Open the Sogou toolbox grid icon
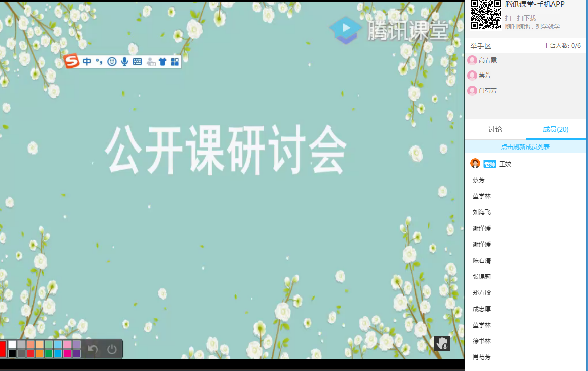 pos(174,61)
